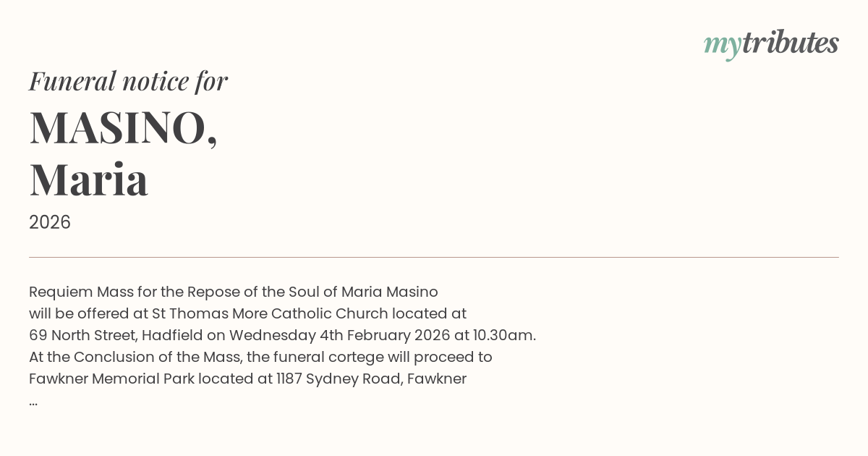Click the dark "tributes" part of the logo

(x=790, y=43)
